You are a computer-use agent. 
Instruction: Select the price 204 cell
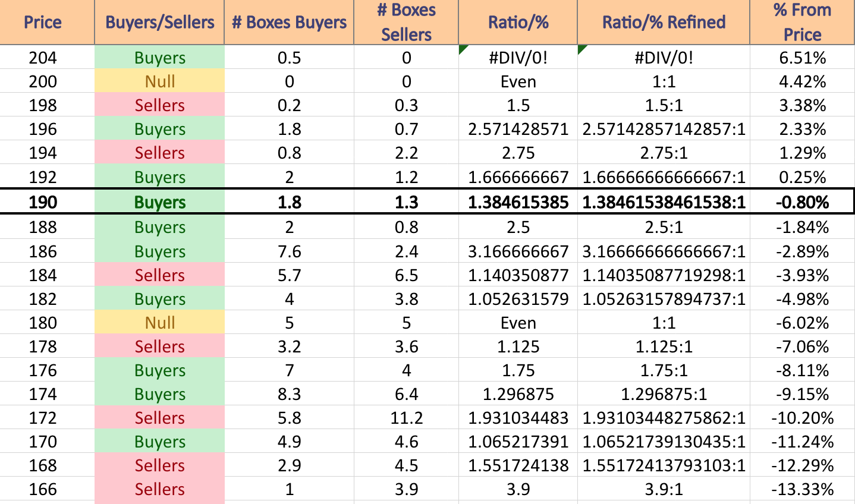point(43,57)
